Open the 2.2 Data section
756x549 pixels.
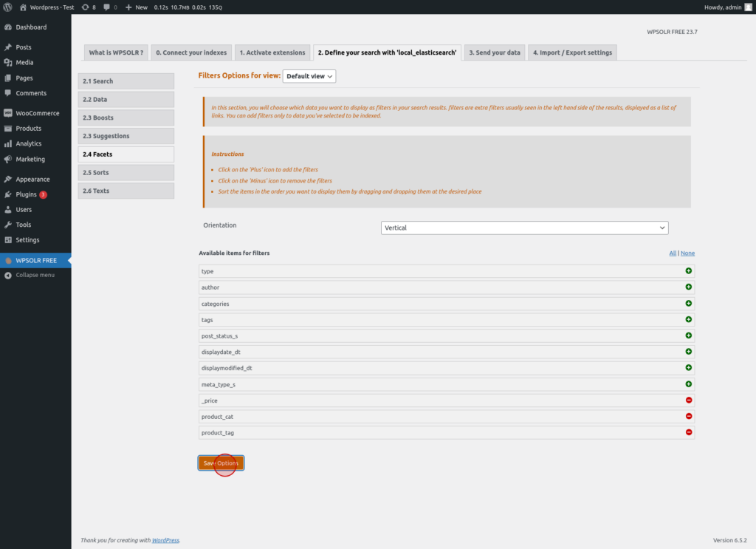[x=126, y=99]
